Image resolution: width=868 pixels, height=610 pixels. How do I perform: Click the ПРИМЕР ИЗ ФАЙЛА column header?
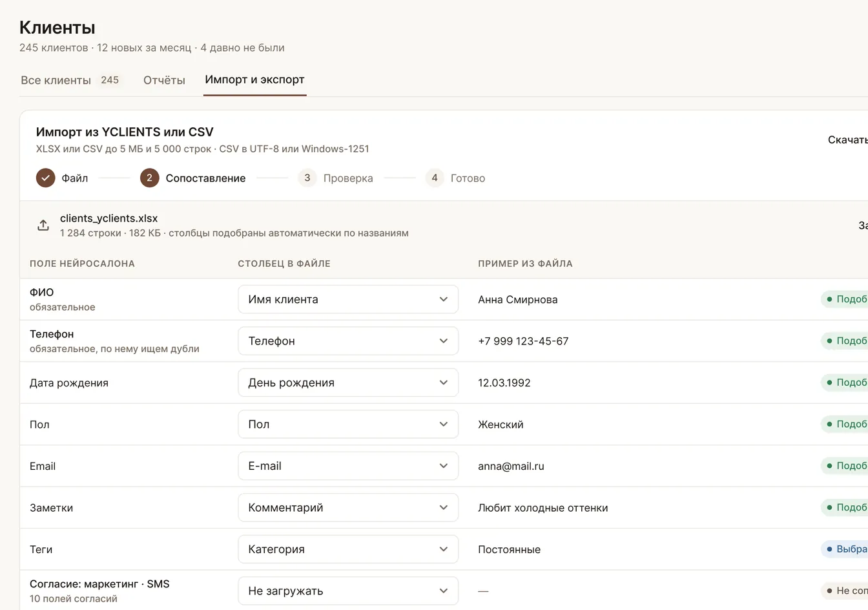[x=525, y=264]
